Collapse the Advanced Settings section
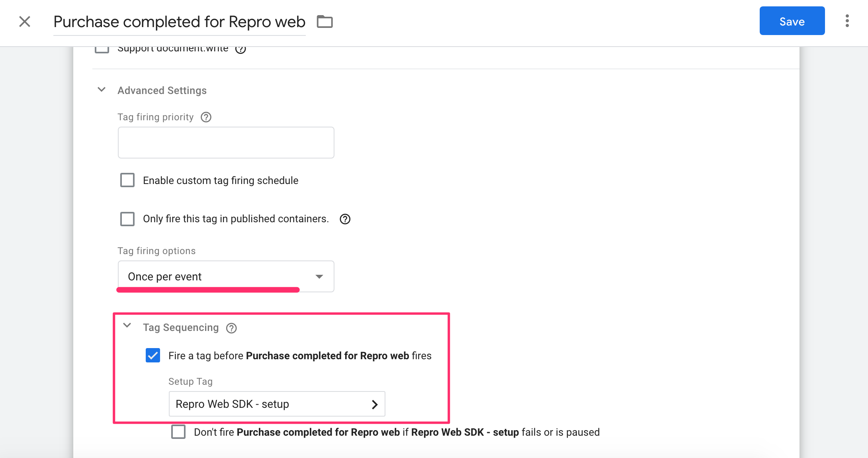The height and width of the screenshot is (458, 868). [x=102, y=90]
